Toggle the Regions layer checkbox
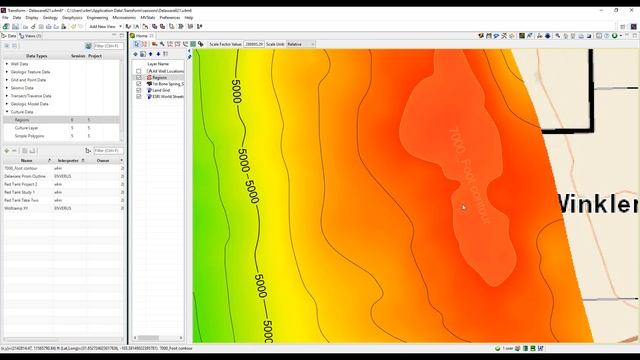Viewport: 640px width, 360px height. click(139, 78)
